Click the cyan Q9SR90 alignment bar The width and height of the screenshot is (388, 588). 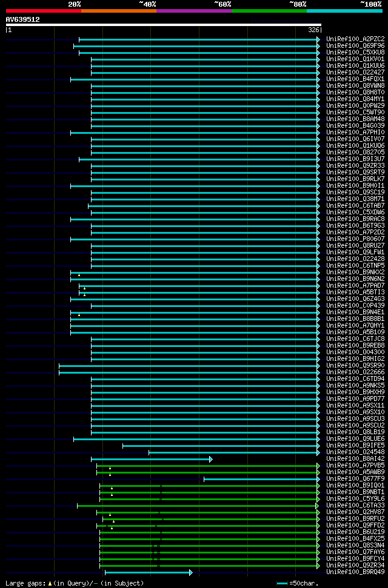click(188, 366)
